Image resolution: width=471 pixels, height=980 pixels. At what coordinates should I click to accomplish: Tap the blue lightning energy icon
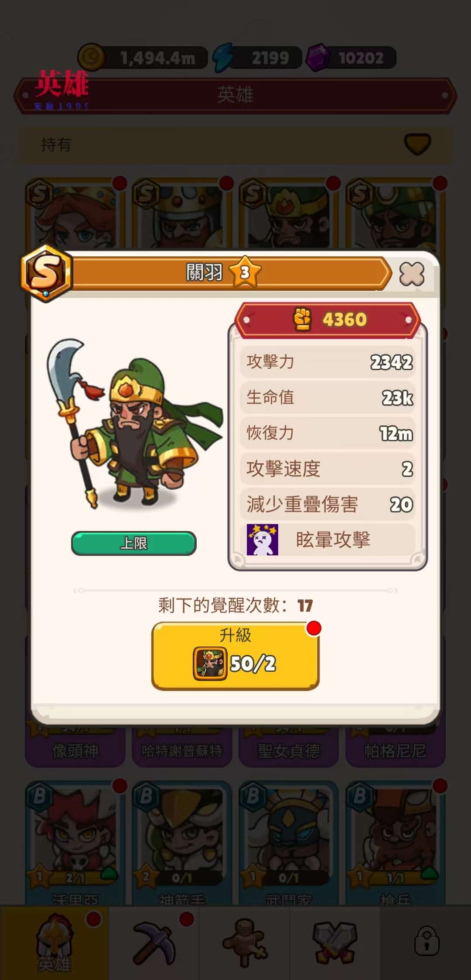(223, 58)
